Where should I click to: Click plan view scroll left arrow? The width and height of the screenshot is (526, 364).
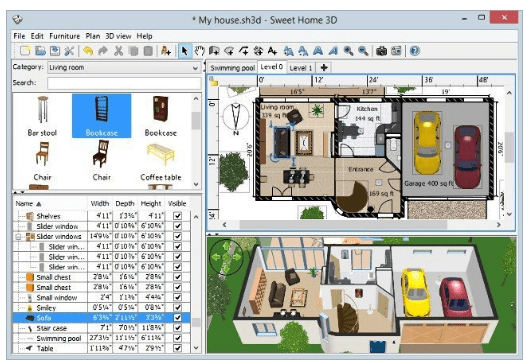click(x=224, y=224)
